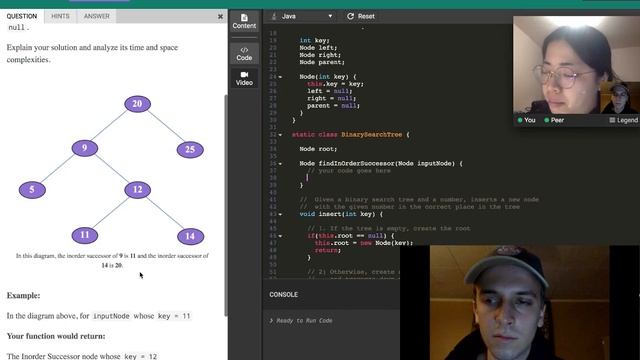Click the 'int key;' declaration line
640x360 pixels.
point(314,40)
